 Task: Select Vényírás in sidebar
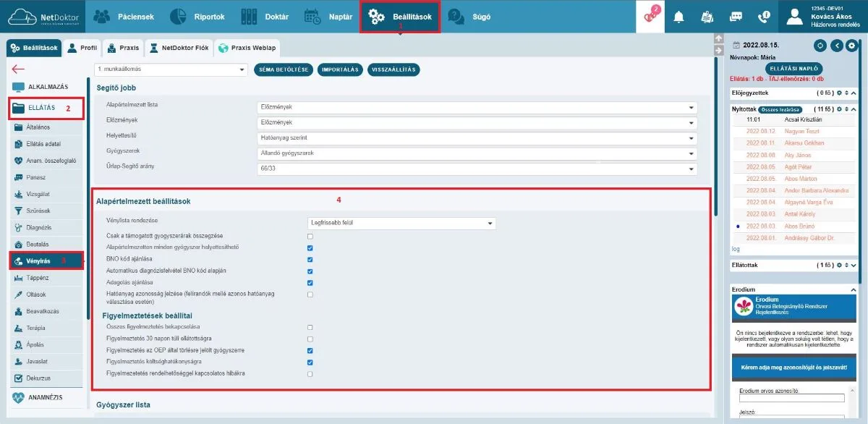click(x=47, y=260)
